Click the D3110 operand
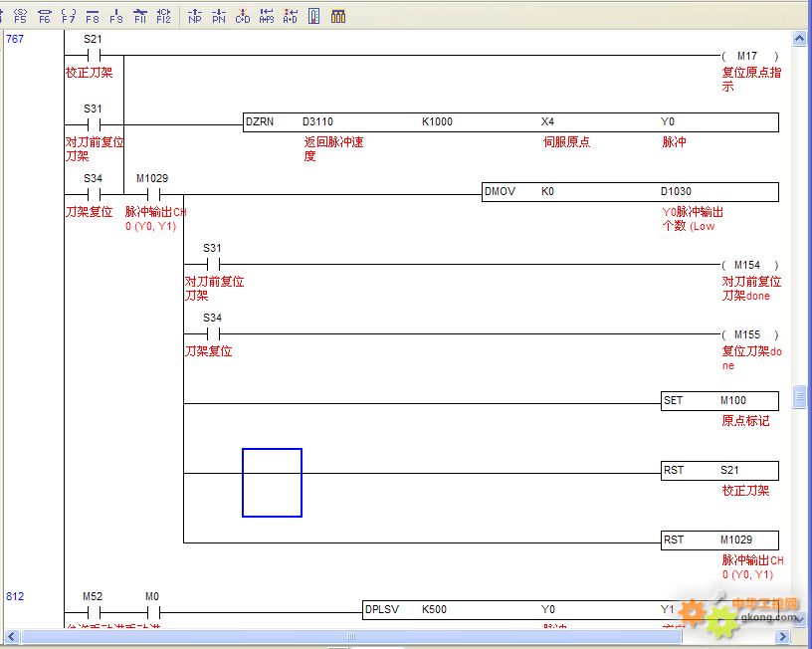 point(318,121)
